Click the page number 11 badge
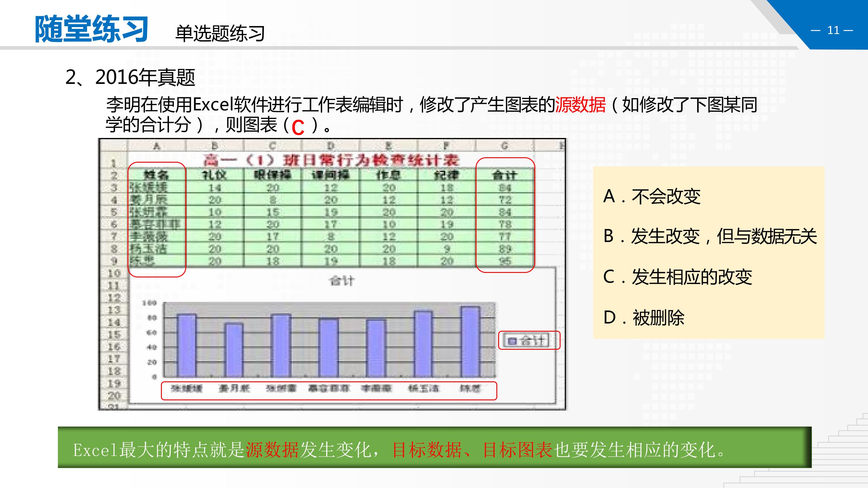Screen dimensions: 868x488 [x=833, y=31]
